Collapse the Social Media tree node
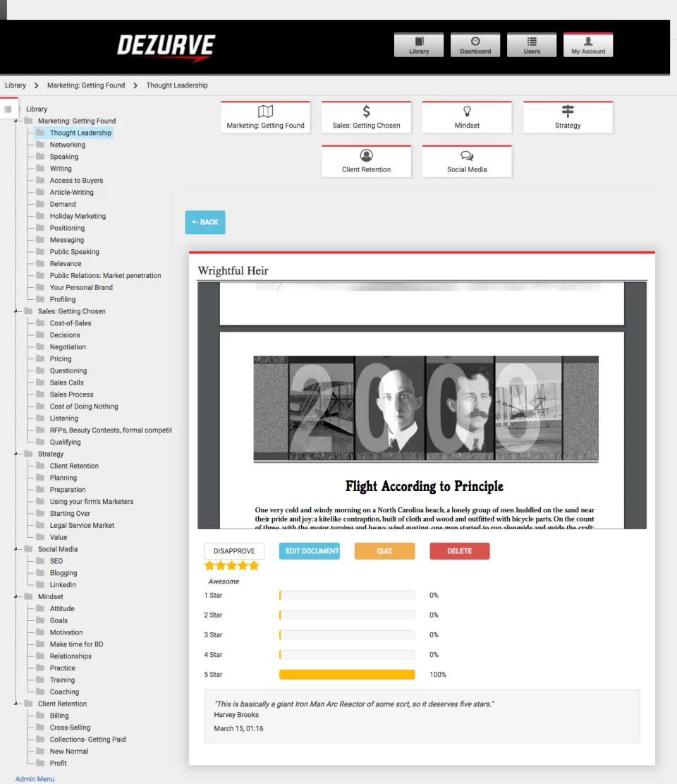677x784 pixels. (16, 549)
